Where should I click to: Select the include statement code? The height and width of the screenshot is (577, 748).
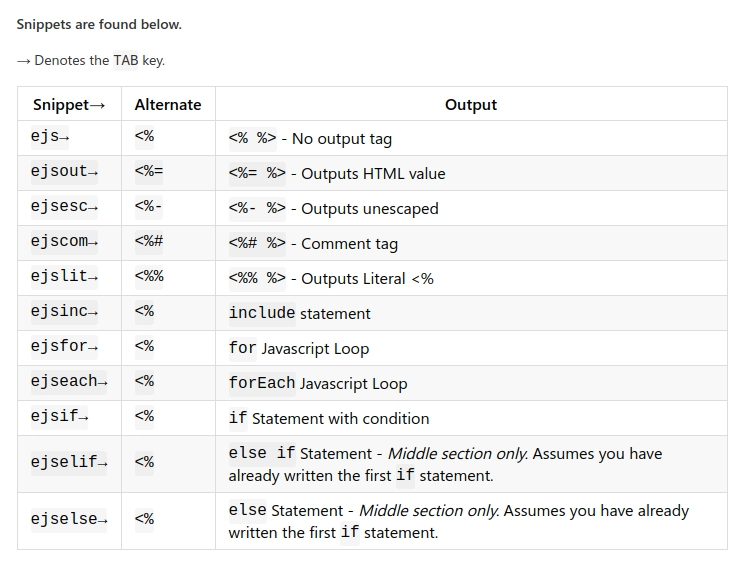click(x=262, y=313)
